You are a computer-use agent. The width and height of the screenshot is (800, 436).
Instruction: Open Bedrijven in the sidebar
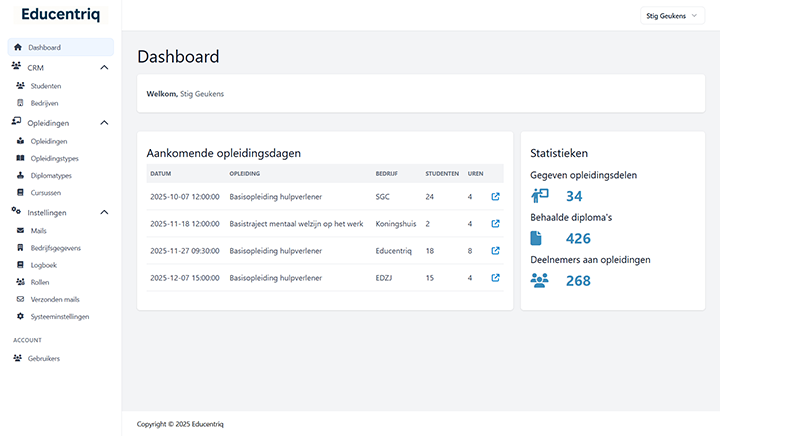pyautogui.click(x=45, y=103)
